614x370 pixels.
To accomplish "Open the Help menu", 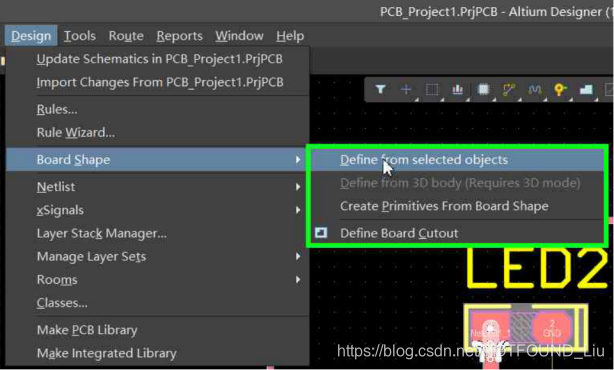I will (290, 36).
